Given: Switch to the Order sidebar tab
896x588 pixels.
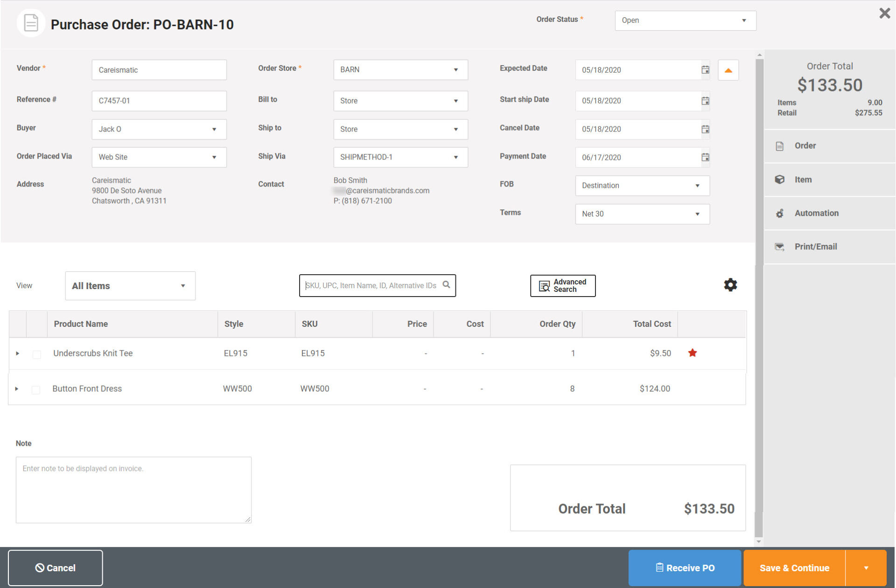Looking at the screenshot, I should click(x=829, y=146).
